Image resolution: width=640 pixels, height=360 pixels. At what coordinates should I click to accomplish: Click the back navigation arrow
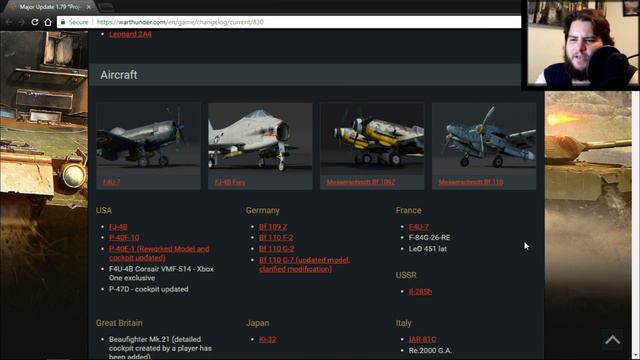[9, 22]
